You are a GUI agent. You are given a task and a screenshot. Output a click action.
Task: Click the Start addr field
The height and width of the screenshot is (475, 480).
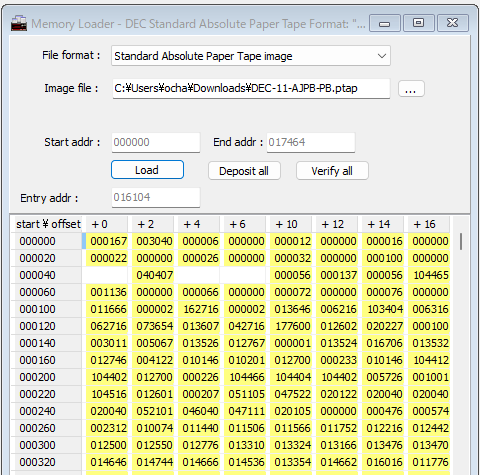[x=156, y=143]
